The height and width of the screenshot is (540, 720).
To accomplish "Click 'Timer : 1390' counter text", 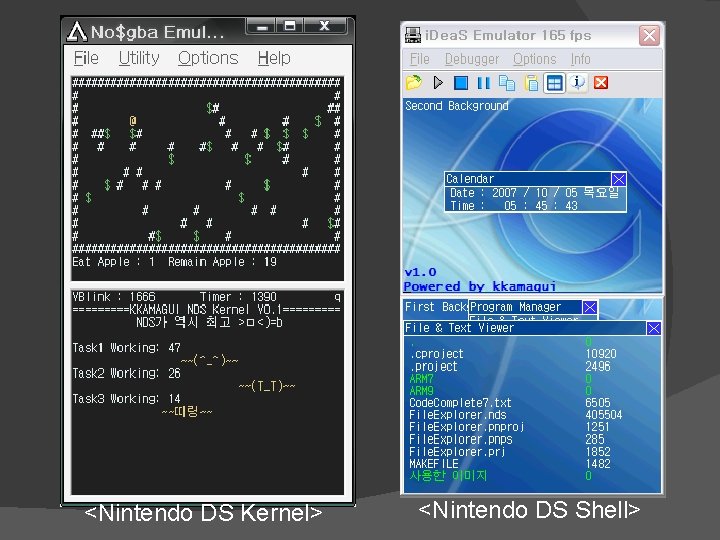I will click(238, 297).
